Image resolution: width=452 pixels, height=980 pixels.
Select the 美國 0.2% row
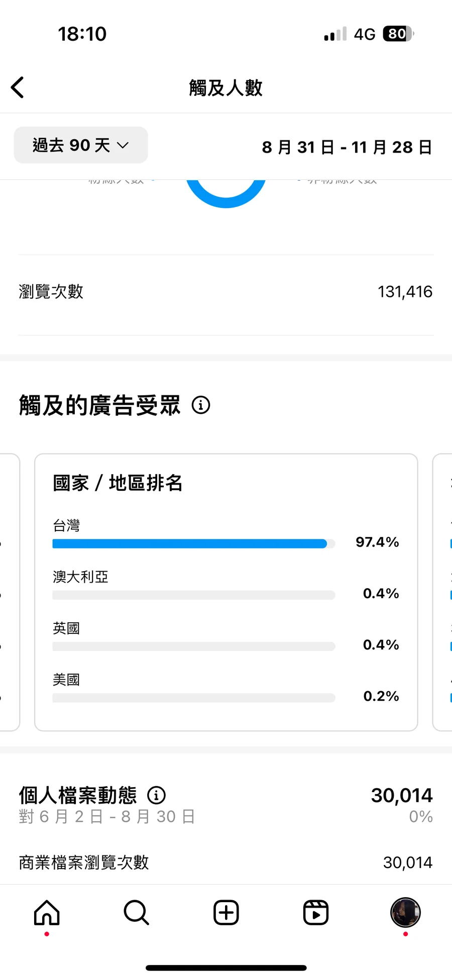tap(226, 688)
